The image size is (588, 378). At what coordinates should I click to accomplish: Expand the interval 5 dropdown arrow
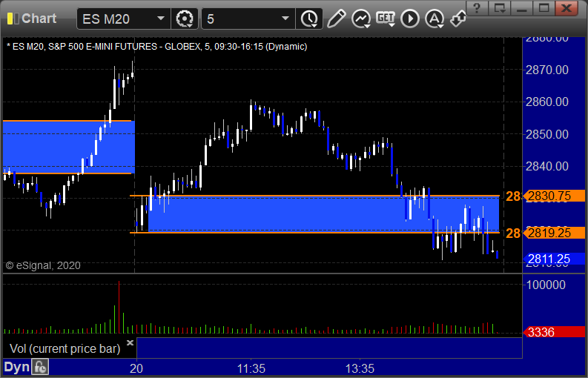tap(285, 19)
